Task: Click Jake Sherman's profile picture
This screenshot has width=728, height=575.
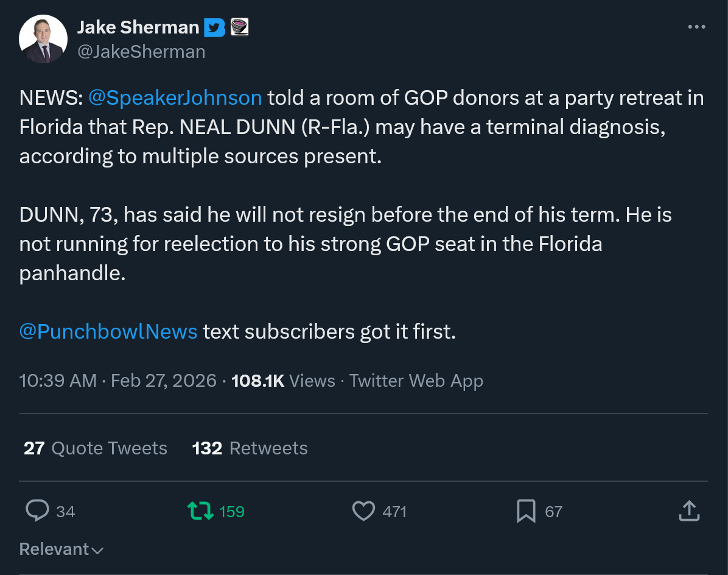Action: coord(43,39)
